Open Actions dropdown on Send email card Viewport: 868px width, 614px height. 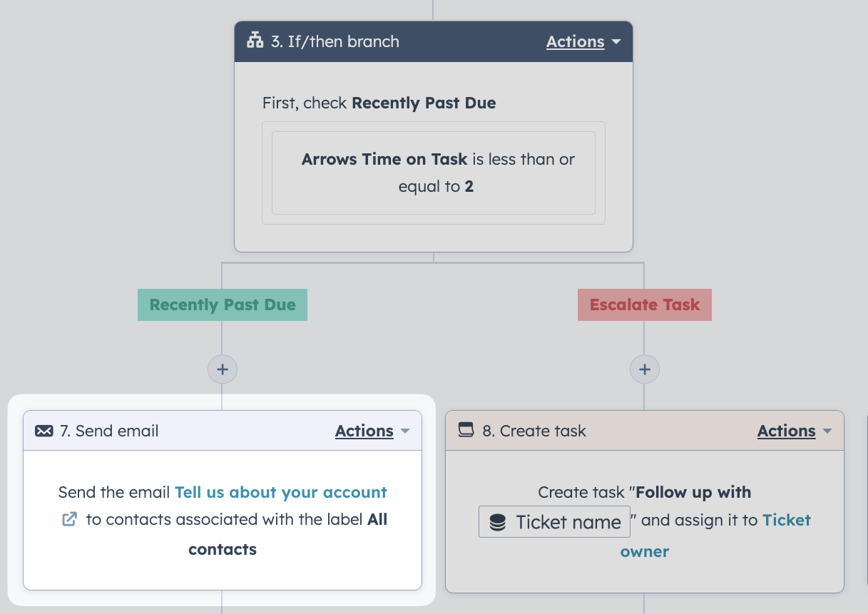(372, 431)
